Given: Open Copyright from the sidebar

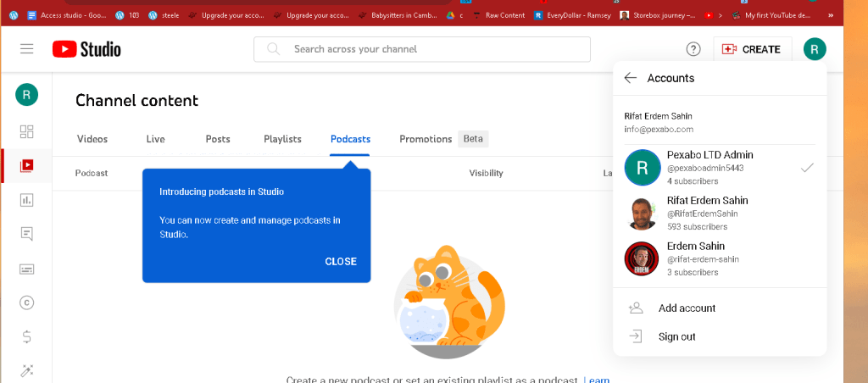Looking at the screenshot, I should (26, 303).
